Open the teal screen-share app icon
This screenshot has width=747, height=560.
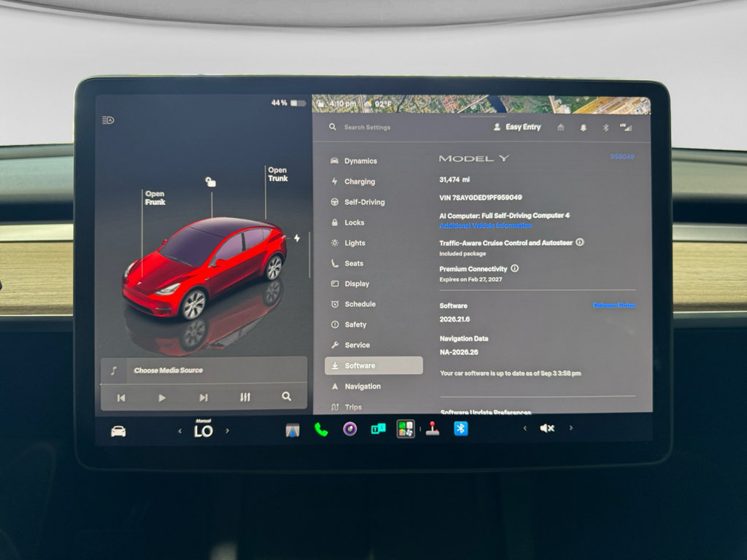click(x=379, y=429)
